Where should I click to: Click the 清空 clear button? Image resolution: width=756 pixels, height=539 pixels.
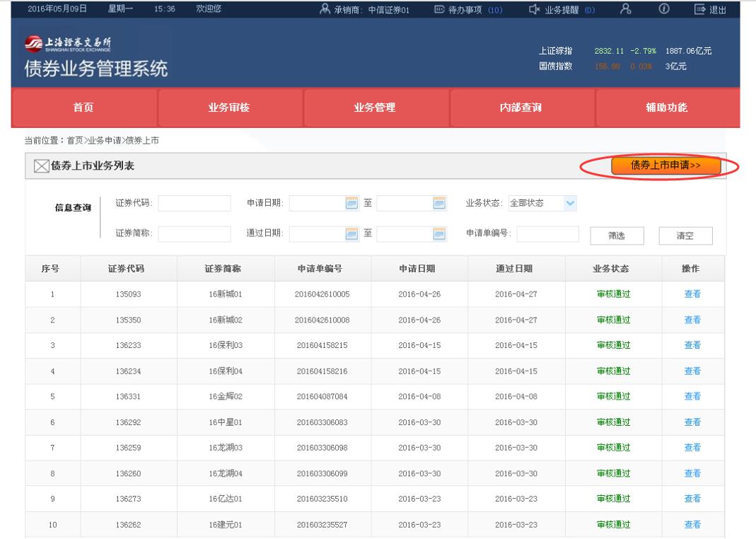(x=685, y=236)
